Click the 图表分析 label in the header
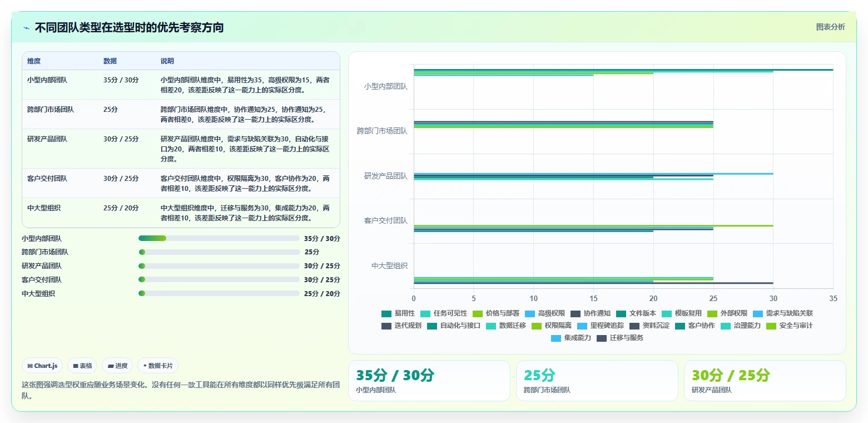868x423 pixels. [x=830, y=27]
